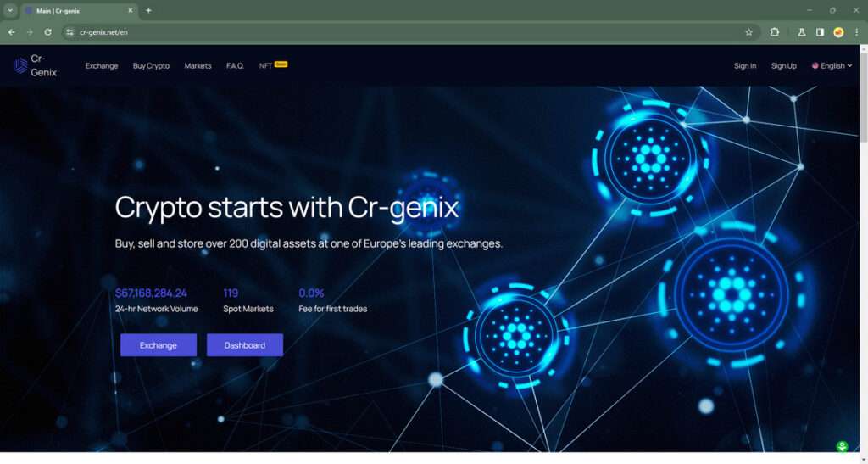Image resolution: width=868 pixels, height=464 pixels.
Task: Expand the English language dropdown
Action: [832, 66]
